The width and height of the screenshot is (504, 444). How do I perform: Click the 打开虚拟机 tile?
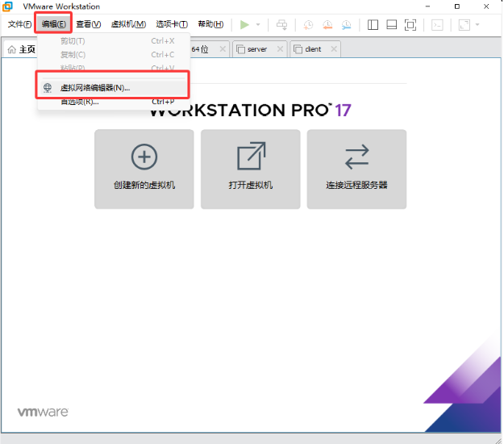pos(251,170)
